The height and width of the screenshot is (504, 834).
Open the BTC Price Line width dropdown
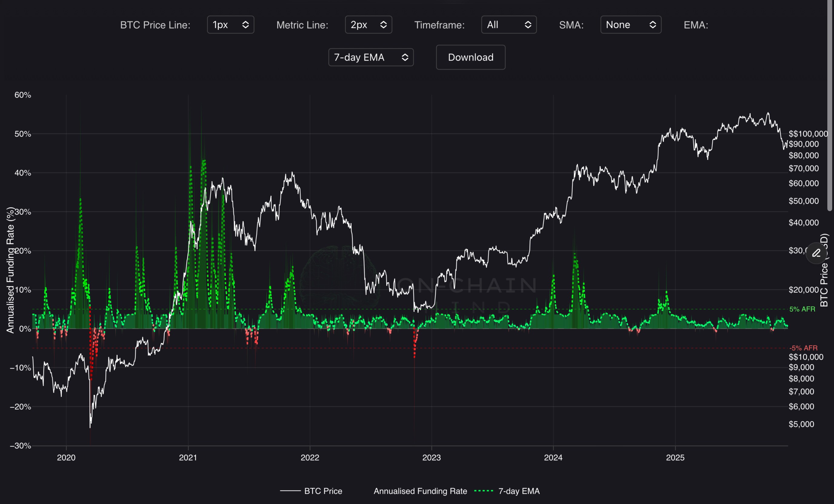click(x=231, y=25)
